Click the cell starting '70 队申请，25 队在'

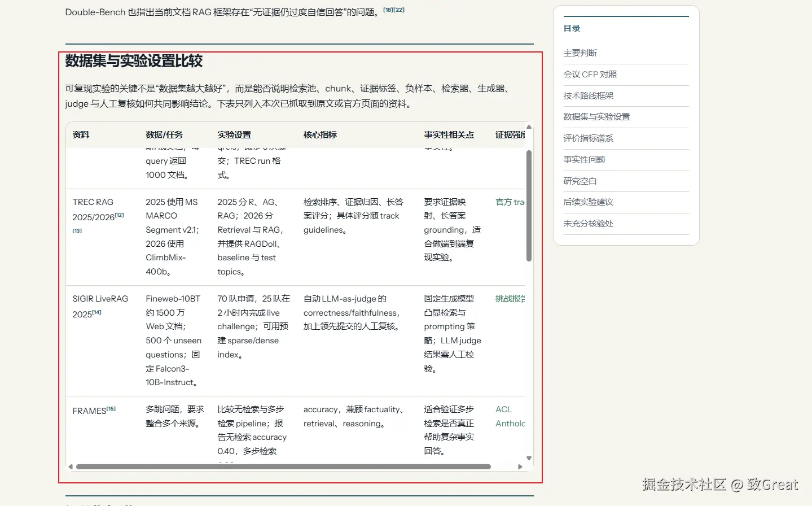click(253, 341)
